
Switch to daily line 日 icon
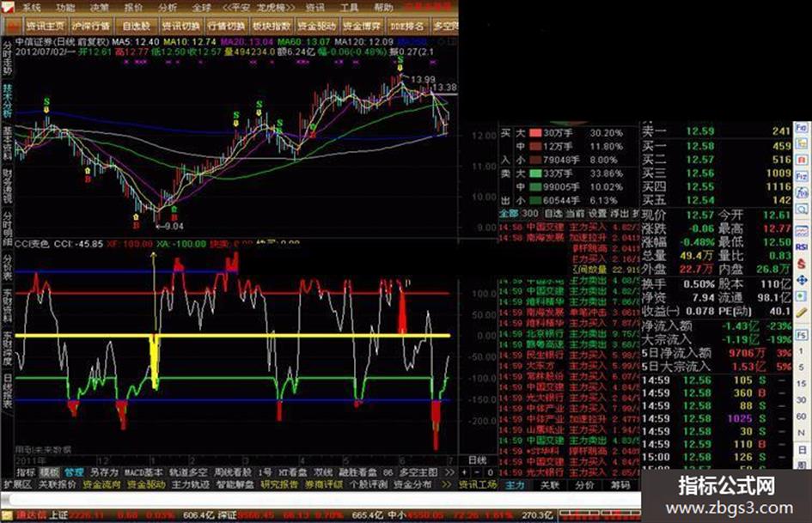coord(802,449)
